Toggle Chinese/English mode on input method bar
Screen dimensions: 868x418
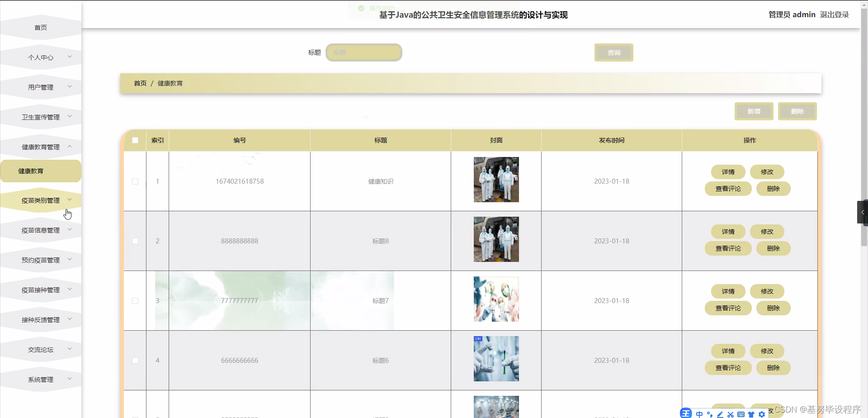coord(699,414)
